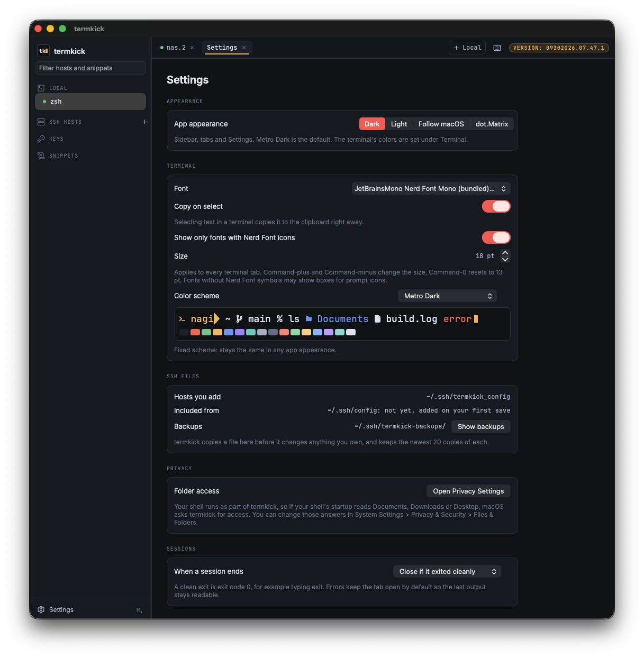Click the build.log text in terminal preview
This screenshot has width=644, height=658.
(412, 319)
